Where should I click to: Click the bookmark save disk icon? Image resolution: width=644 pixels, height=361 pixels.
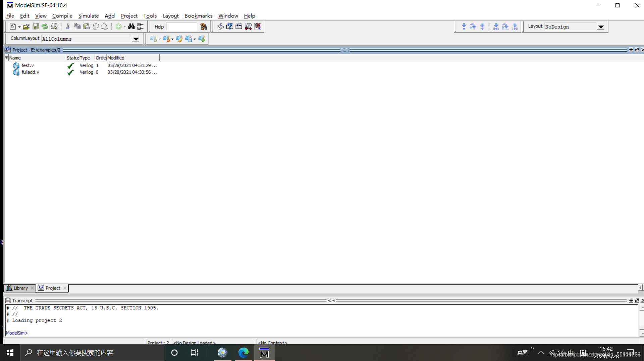tap(189, 39)
